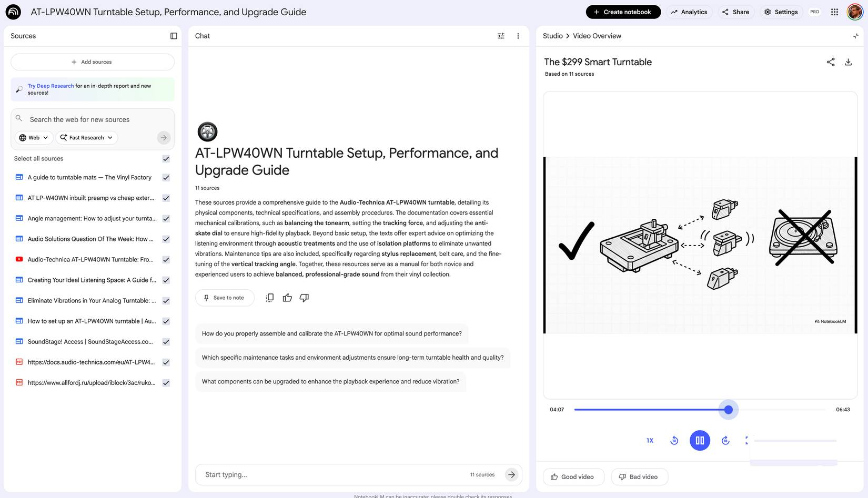Click Create notebook button
This screenshot has width=868, height=498.
point(623,12)
